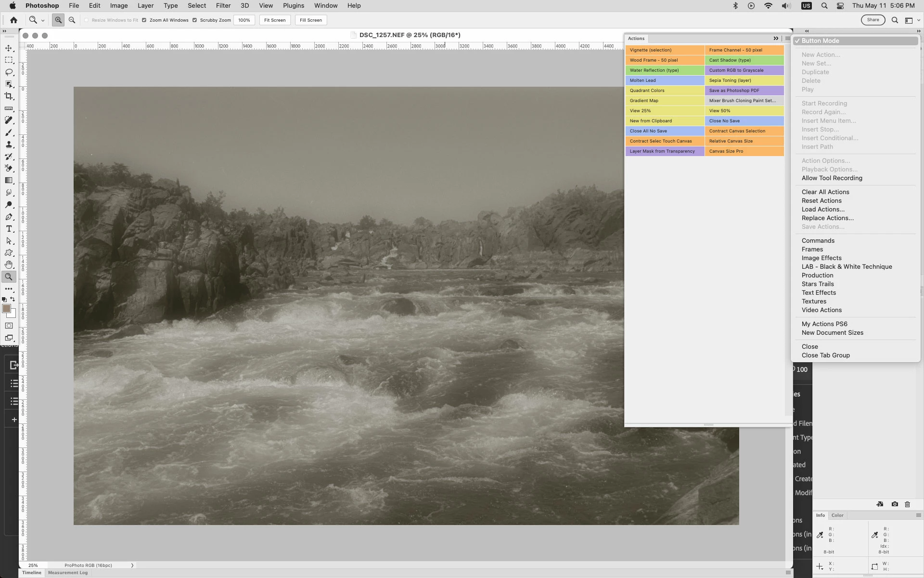Click the Fit Screen button
The image size is (924, 578).
(x=275, y=20)
